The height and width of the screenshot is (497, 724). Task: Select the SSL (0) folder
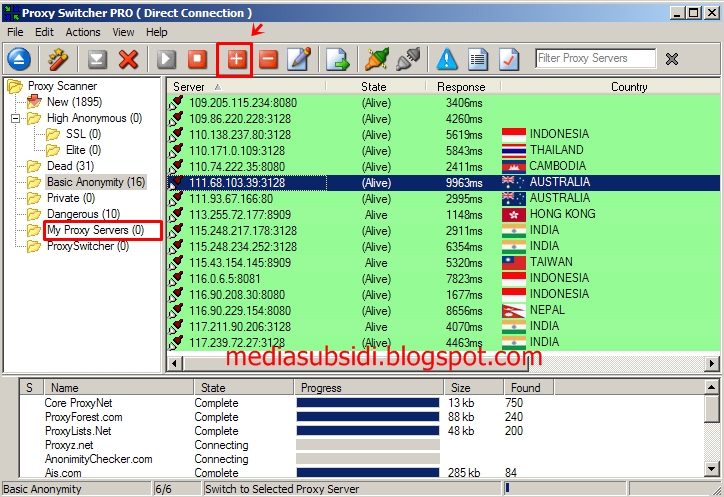point(83,134)
